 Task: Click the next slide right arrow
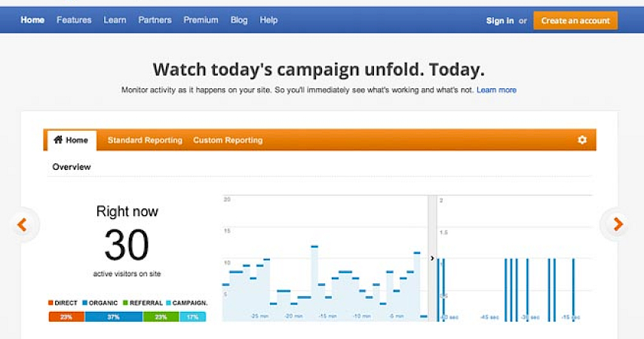[x=618, y=224]
